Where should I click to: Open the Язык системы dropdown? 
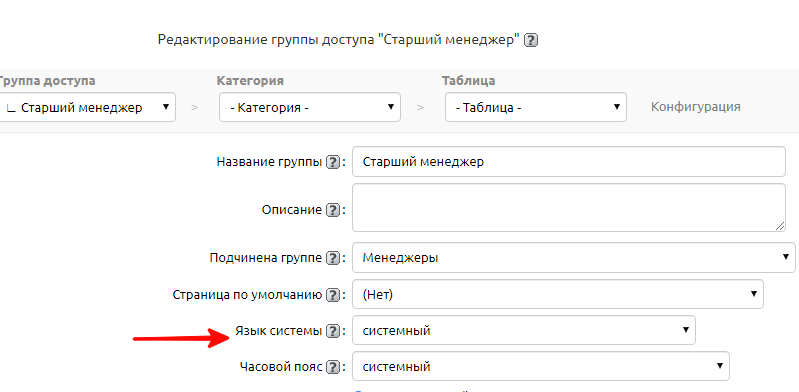524,330
